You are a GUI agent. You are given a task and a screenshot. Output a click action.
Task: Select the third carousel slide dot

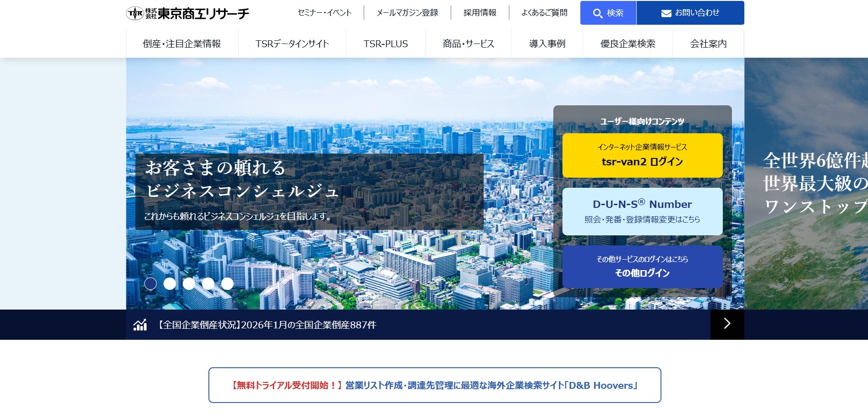[189, 284]
